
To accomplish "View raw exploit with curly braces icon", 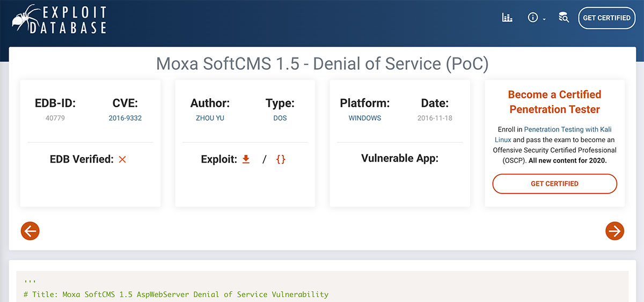I will click(281, 159).
